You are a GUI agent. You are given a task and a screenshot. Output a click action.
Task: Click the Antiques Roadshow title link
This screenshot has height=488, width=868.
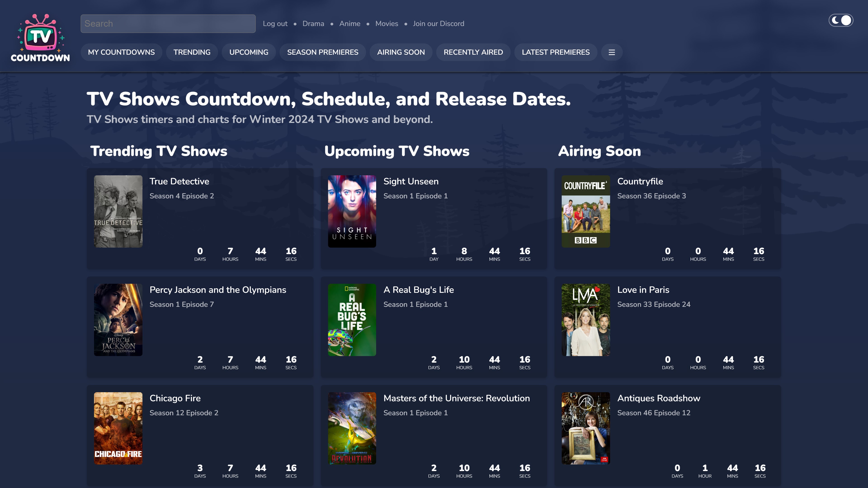(x=658, y=398)
